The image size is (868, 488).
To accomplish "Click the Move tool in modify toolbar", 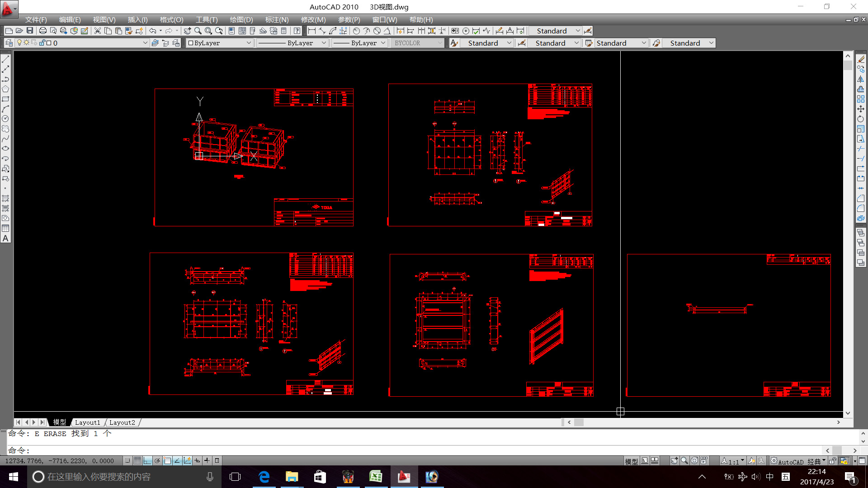I will point(861,109).
